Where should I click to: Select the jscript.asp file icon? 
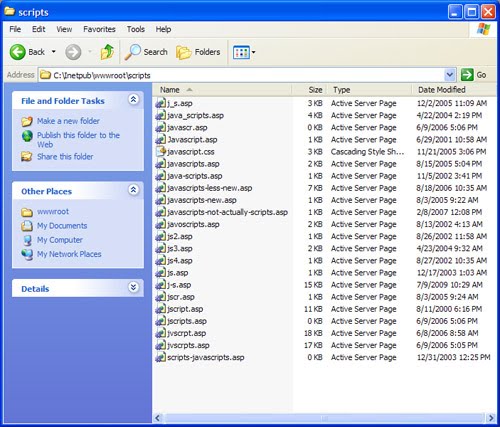[x=161, y=309]
